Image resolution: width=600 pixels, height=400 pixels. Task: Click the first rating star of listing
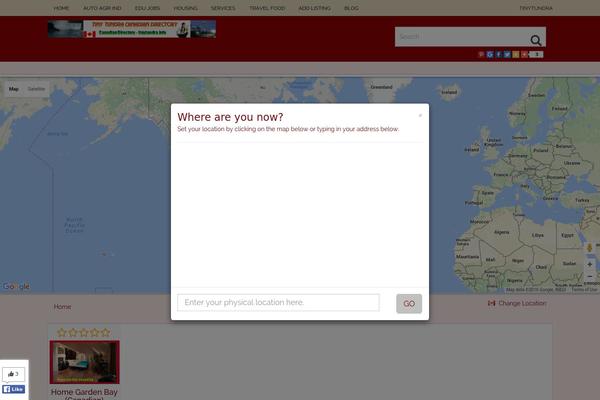click(62, 332)
